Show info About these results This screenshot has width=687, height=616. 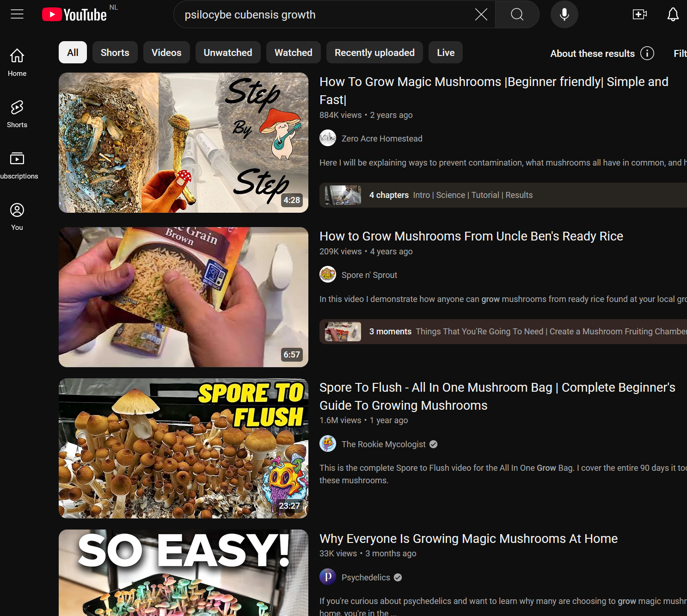[647, 54]
